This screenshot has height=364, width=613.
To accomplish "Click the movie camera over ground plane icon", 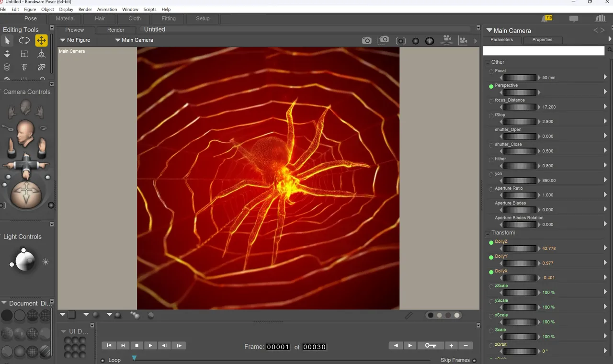I will coord(446,40).
